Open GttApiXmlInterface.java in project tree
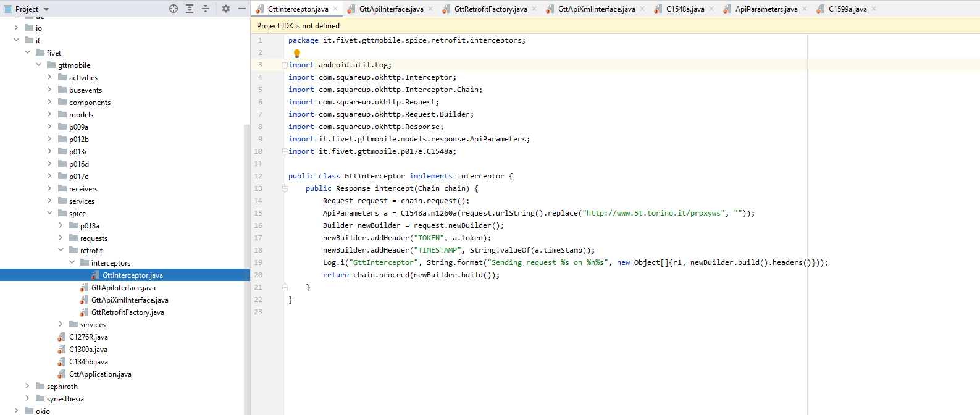 point(130,300)
